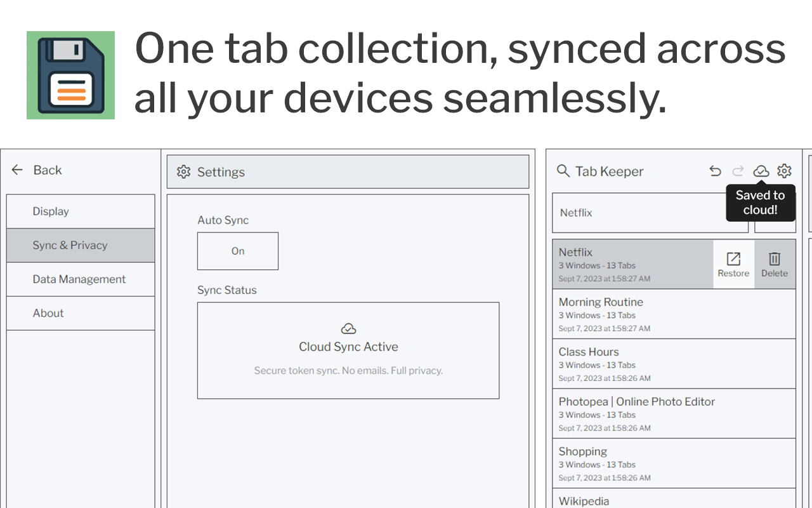The image size is (812, 508).
Task: Click the Settings header title
Action: [x=221, y=172]
